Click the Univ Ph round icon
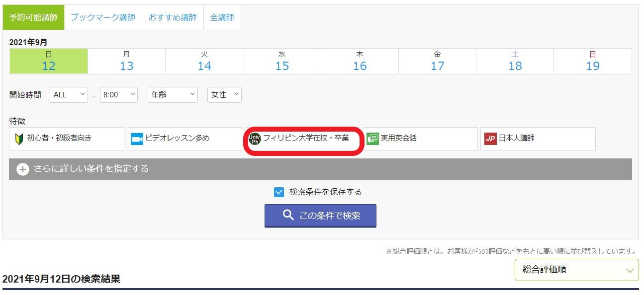This screenshot has width=644, height=295. click(x=255, y=139)
